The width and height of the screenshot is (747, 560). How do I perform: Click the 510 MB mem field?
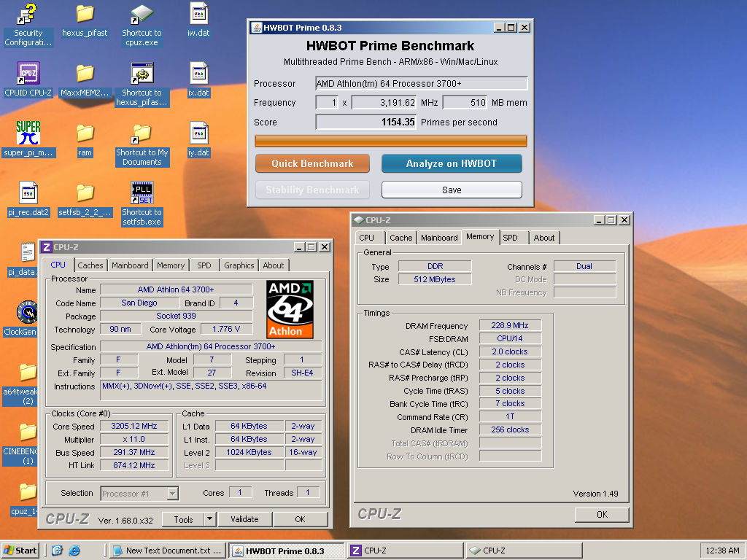[x=465, y=102]
